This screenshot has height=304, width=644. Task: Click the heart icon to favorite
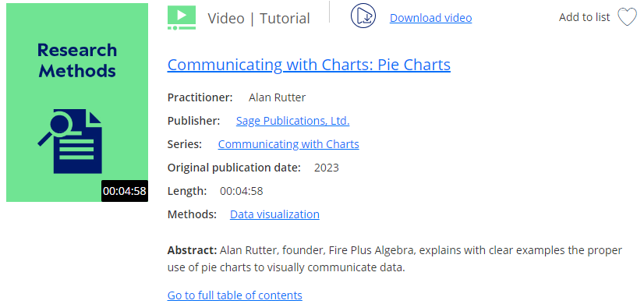coord(627,18)
